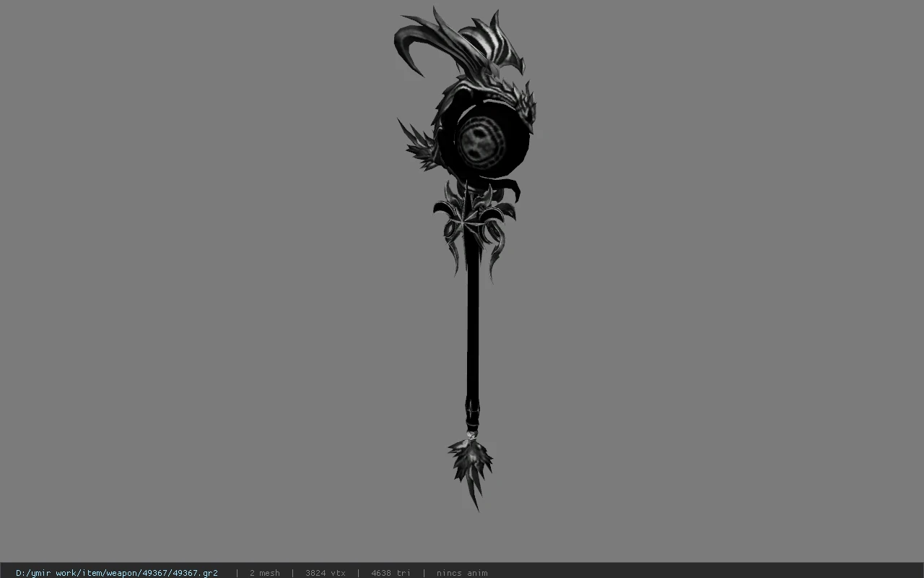
Task: Click the 'nincs anim' status entry
Action: click(462, 573)
